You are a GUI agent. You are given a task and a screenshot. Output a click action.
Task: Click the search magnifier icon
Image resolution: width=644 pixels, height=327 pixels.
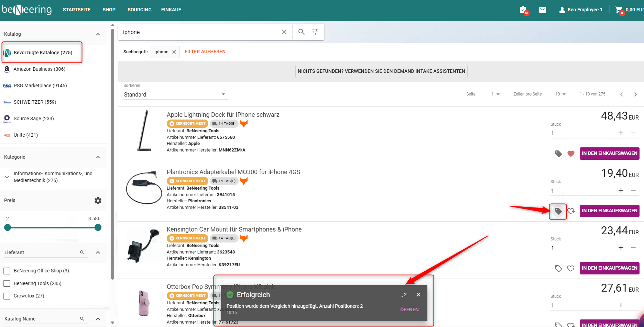point(301,32)
